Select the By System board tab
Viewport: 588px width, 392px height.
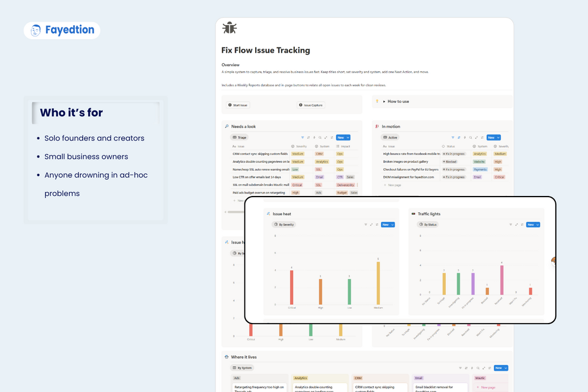click(x=242, y=368)
